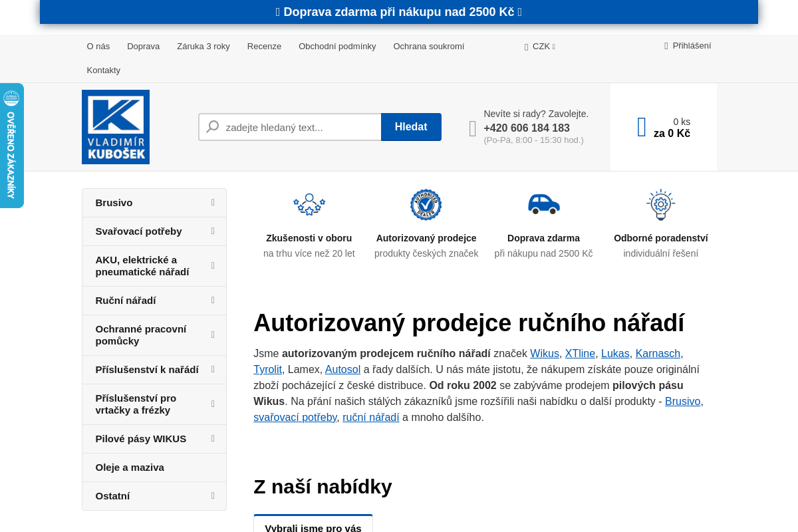Click the Doprava zdarma car icon
This screenshot has width=798, height=532.
point(543,204)
